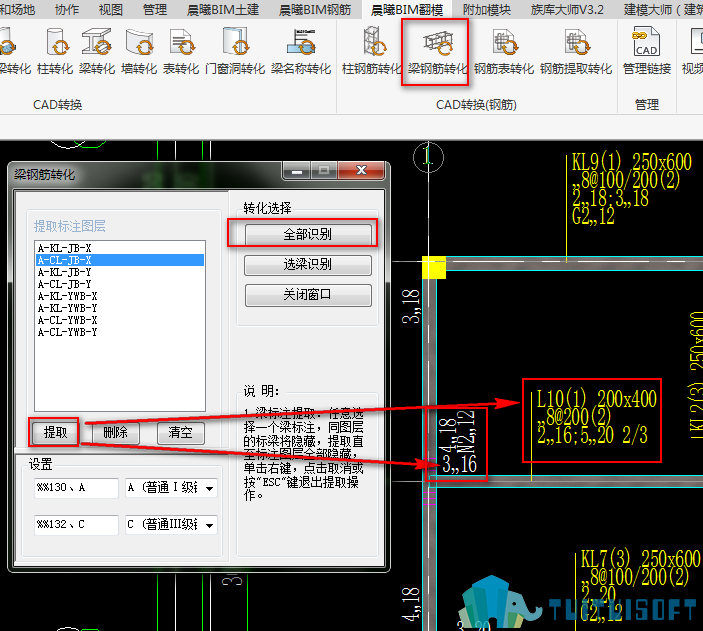Image resolution: width=703 pixels, height=631 pixels.
Task: Choose the A-CL-YWB-X layer entry
Action: tap(68, 320)
